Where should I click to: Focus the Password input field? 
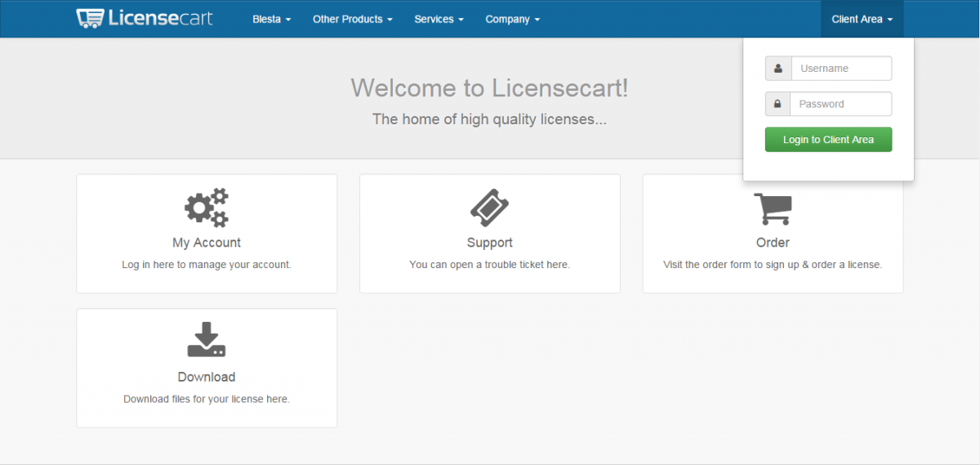(x=840, y=104)
